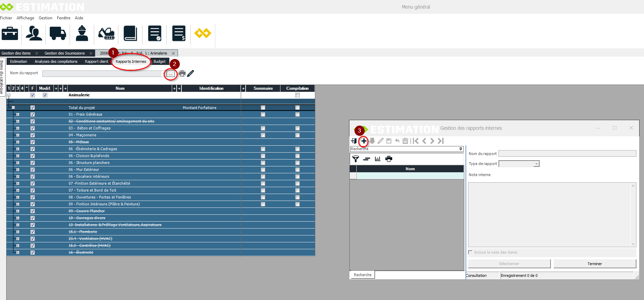
Task: Click the bar chart icon in report dialog
Action: pyautogui.click(x=378, y=159)
